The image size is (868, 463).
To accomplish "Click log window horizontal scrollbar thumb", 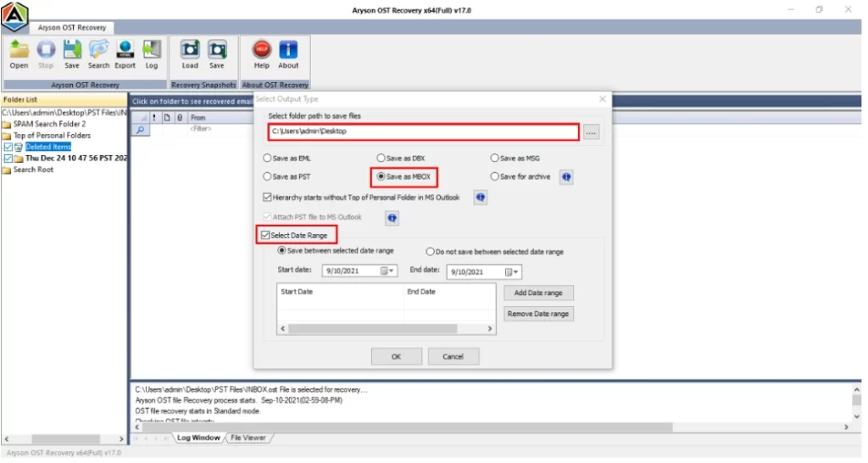I will (x=409, y=427).
